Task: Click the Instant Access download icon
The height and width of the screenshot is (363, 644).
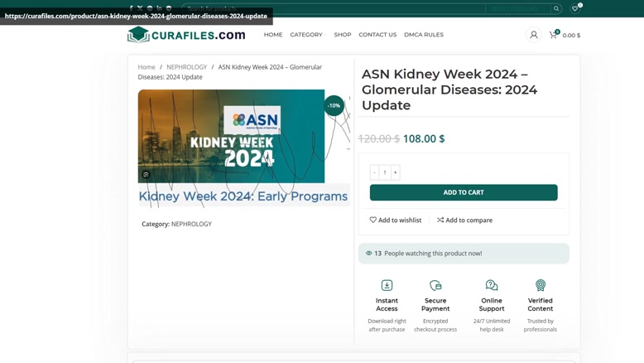Action: pyautogui.click(x=387, y=285)
